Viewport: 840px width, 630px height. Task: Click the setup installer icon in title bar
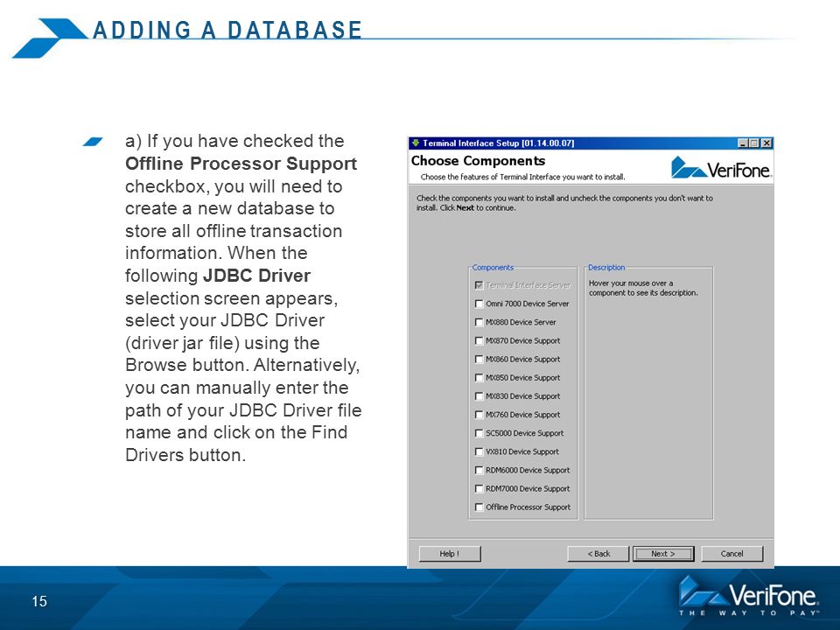(415, 143)
